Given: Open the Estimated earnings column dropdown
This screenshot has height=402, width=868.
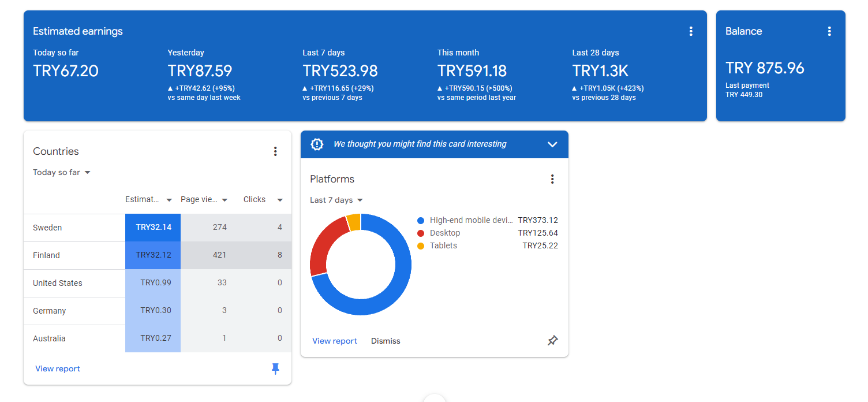Looking at the screenshot, I should click(x=149, y=199).
